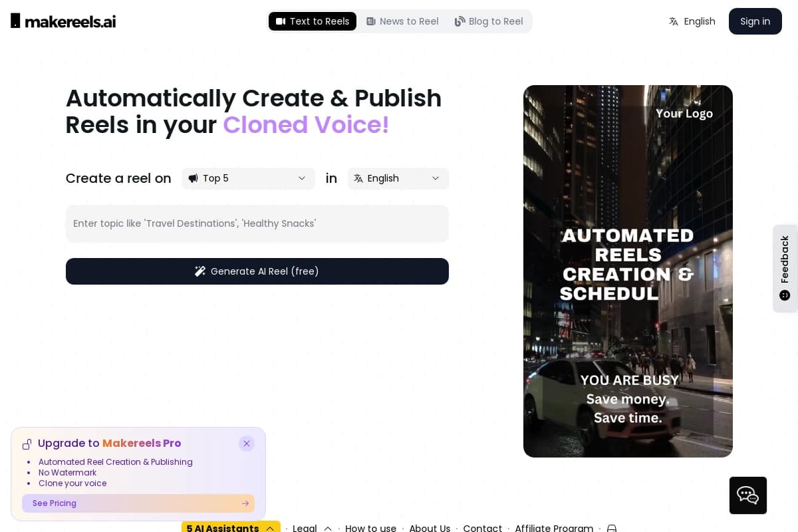Click the 'Cloned Voice!' headline text

(x=306, y=125)
